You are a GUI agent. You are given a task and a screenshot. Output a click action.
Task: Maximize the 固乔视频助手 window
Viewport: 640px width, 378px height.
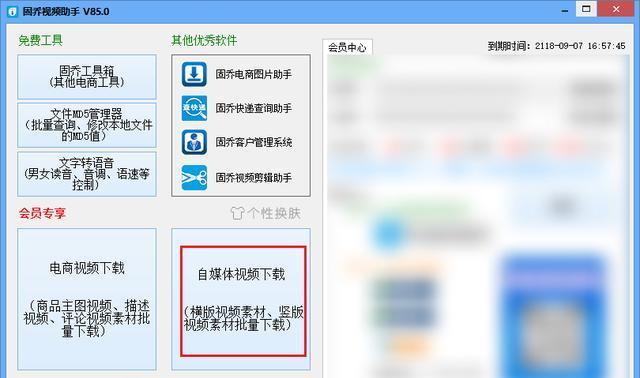pos(586,9)
